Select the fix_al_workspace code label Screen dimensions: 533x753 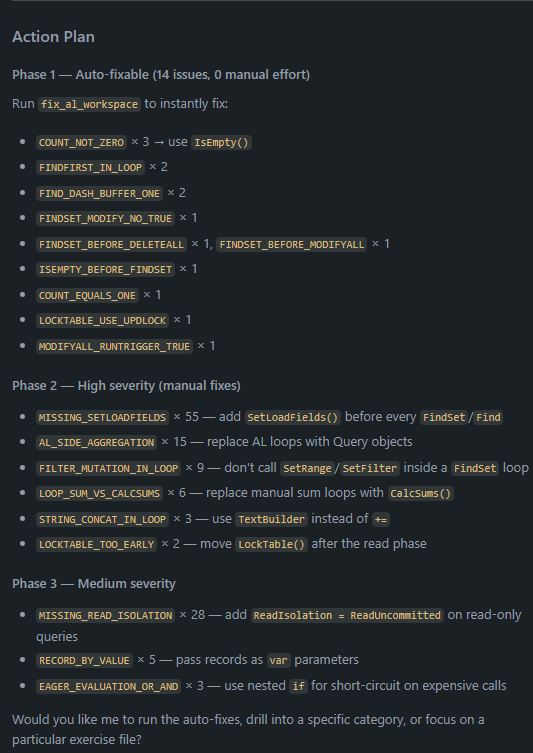[89, 104]
